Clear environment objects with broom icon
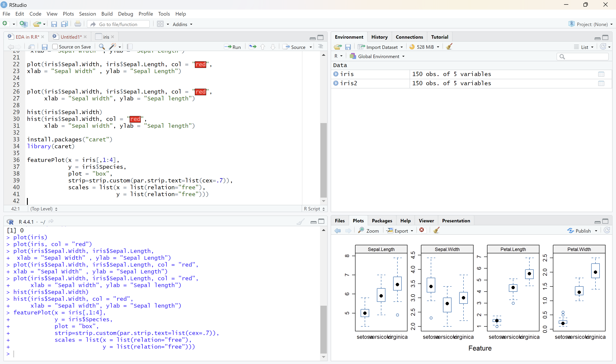This screenshot has width=616, height=364. tap(449, 47)
